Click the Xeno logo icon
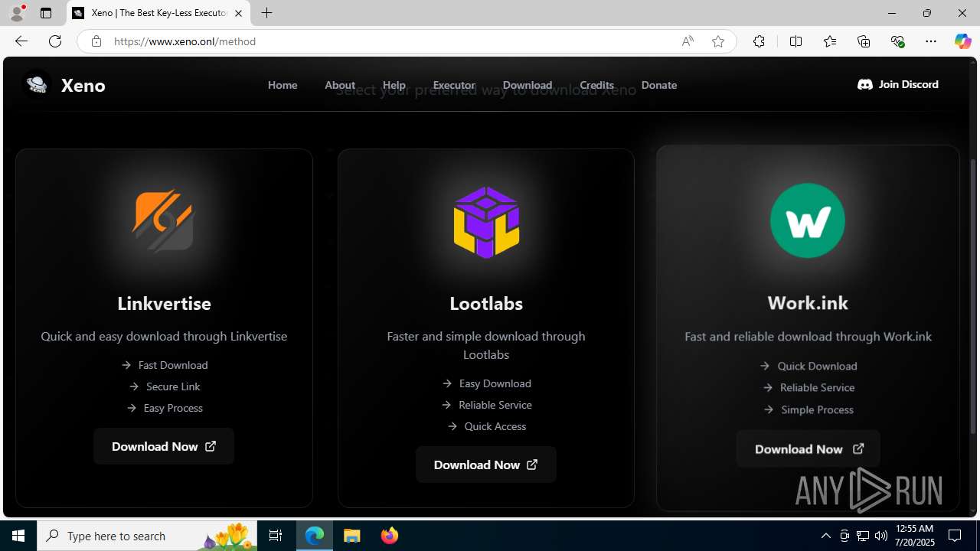980x551 pixels. pos(37,84)
